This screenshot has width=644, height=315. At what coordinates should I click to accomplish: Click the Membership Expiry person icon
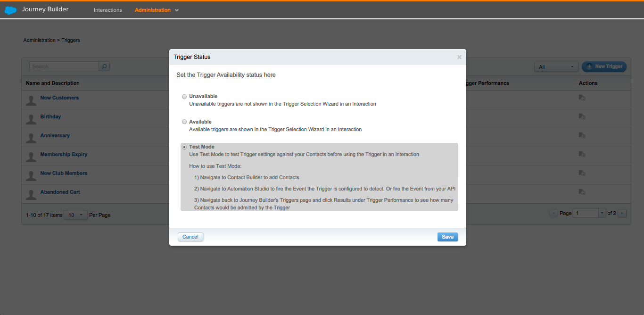(31, 157)
